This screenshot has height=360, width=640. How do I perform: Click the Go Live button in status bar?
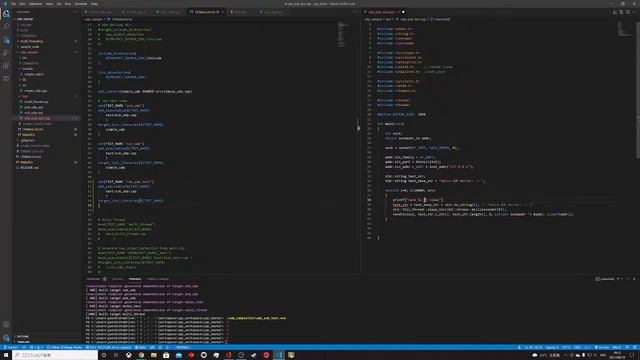point(602,347)
